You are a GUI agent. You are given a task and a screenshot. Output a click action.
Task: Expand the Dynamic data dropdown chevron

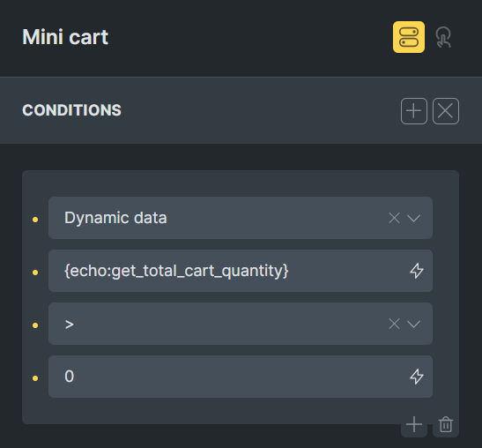point(414,218)
